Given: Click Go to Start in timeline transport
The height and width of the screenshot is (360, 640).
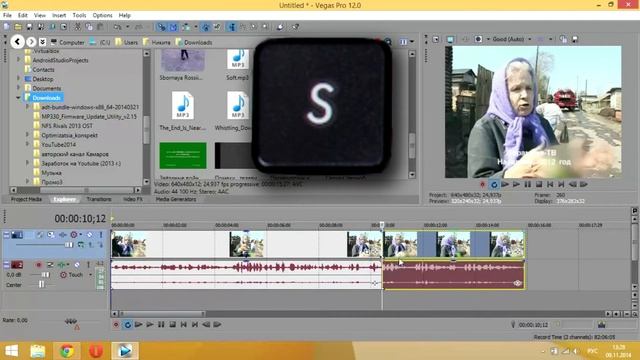Looking at the screenshot, I should 184,324.
